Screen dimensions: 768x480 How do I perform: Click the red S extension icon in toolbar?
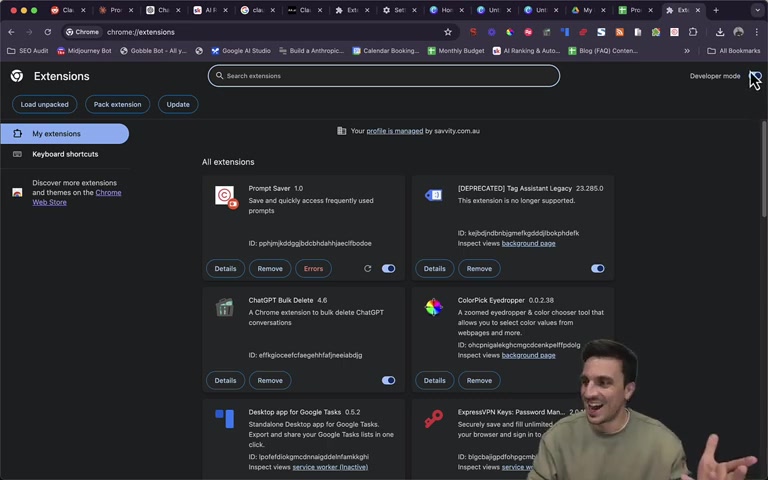pos(473,32)
